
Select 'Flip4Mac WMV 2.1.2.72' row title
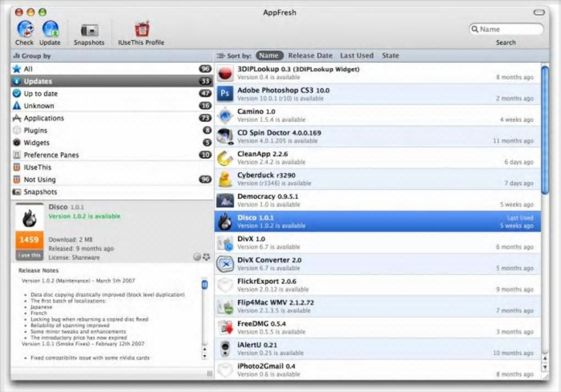click(x=276, y=302)
